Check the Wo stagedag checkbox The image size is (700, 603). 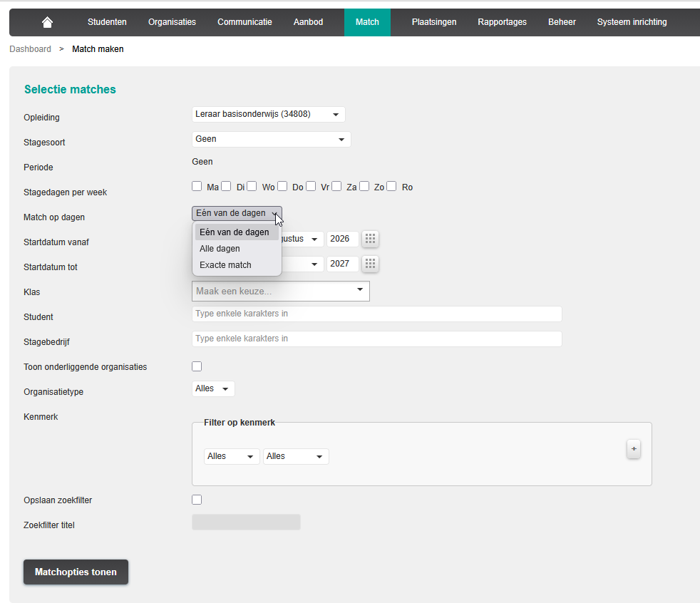pos(252,186)
